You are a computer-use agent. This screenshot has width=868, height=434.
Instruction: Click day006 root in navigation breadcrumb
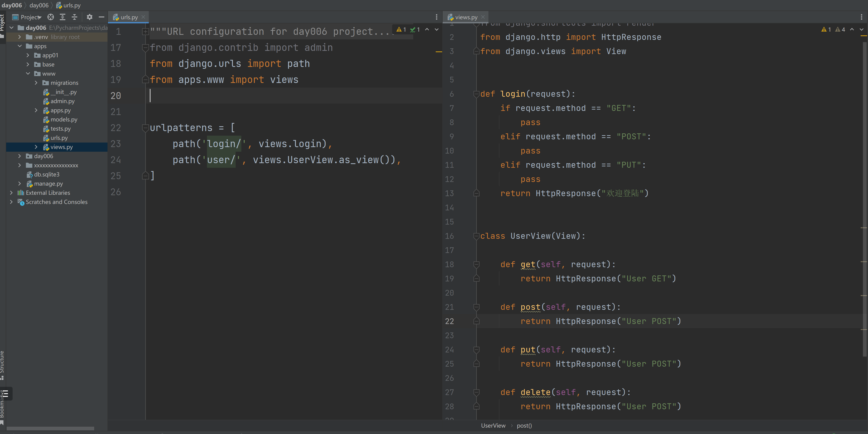coord(12,5)
